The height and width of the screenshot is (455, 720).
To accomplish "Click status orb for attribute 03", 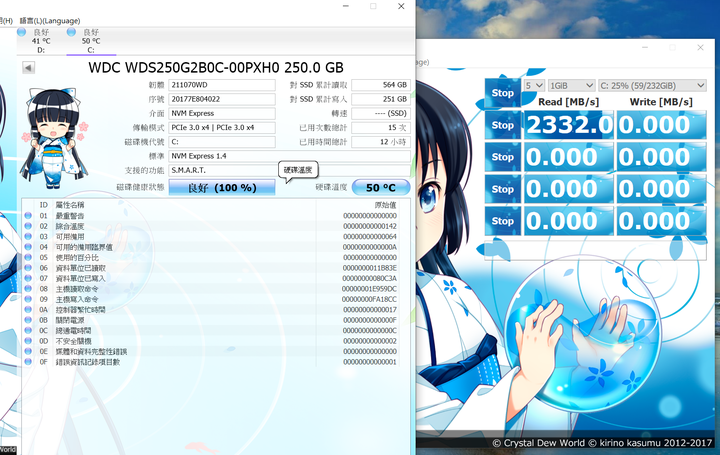I will pos(28,236).
